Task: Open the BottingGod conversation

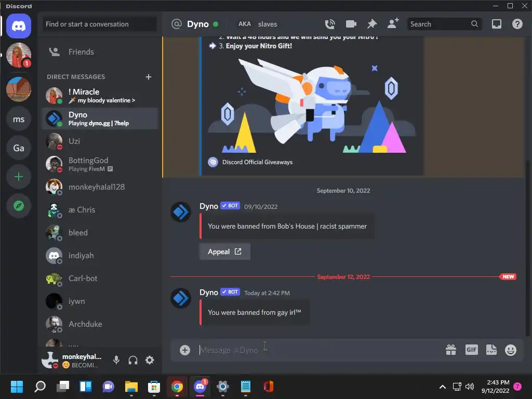Action: click(x=100, y=164)
